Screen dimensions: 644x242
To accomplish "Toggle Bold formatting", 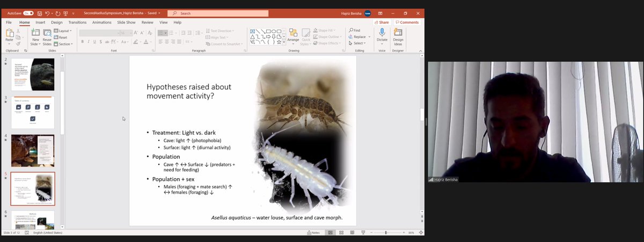I will pos(82,42).
